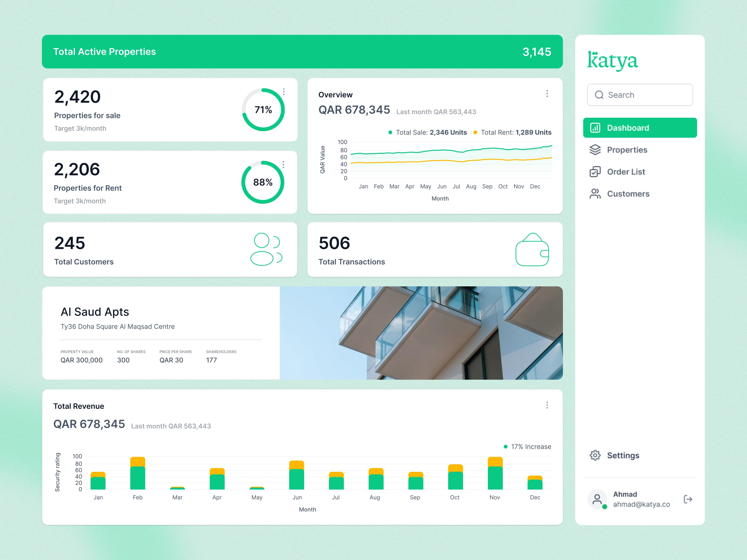Click the 300 number of shares value
747x560 pixels.
click(x=123, y=360)
